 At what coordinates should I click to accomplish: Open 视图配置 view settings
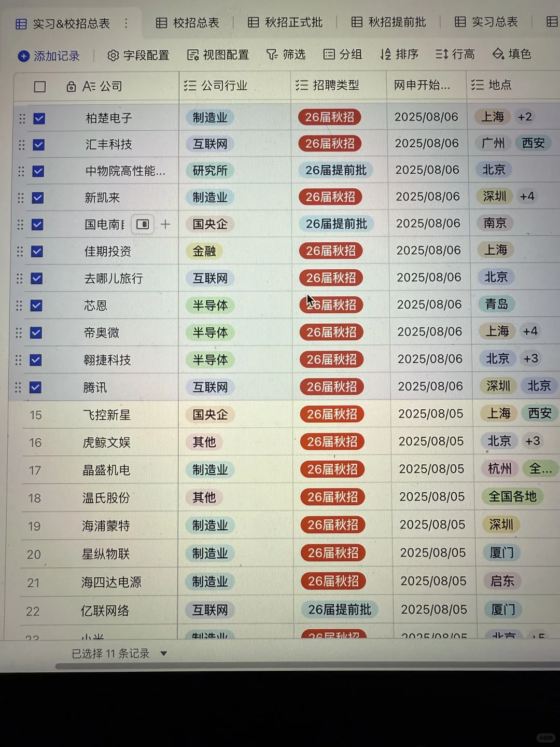pos(218,54)
